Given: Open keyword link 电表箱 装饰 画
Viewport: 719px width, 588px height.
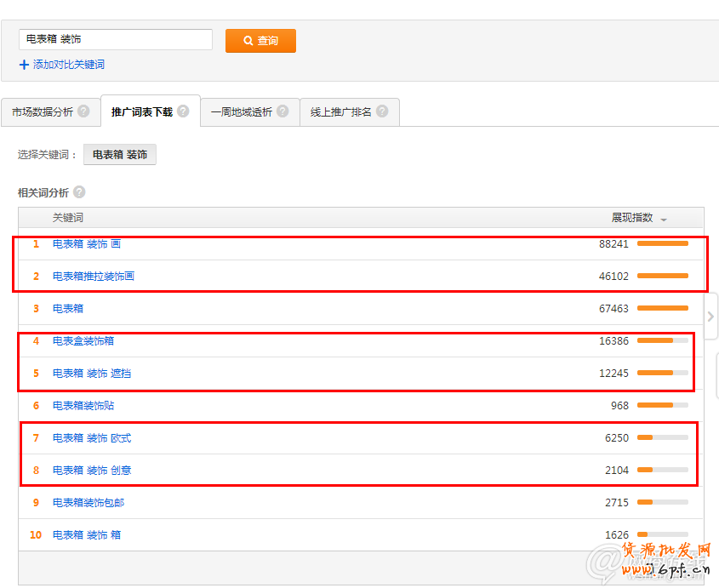Looking at the screenshot, I should [x=87, y=244].
